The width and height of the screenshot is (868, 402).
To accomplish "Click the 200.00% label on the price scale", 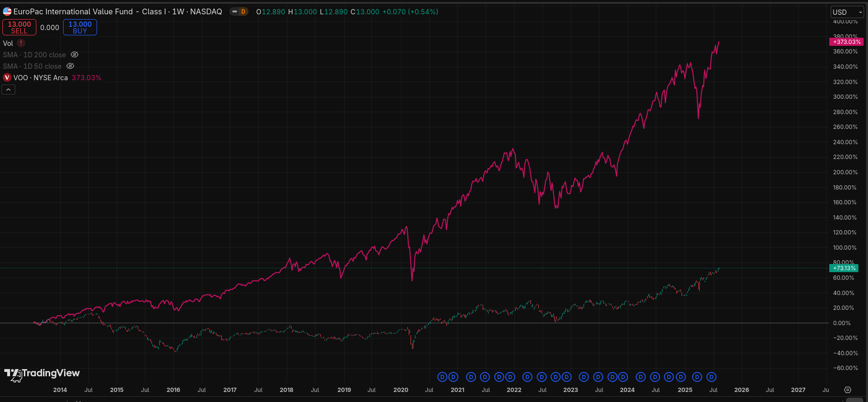I will [846, 172].
